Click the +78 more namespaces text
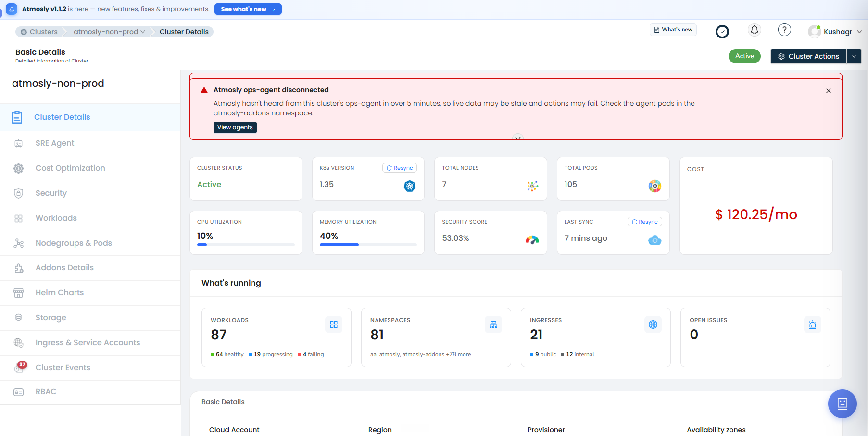 pyautogui.click(x=458, y=354)
